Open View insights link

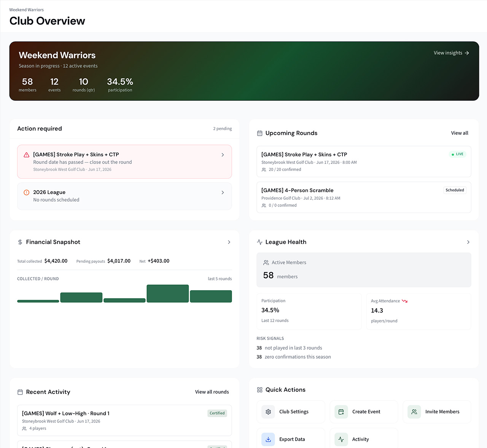click(x=451, y=53)
